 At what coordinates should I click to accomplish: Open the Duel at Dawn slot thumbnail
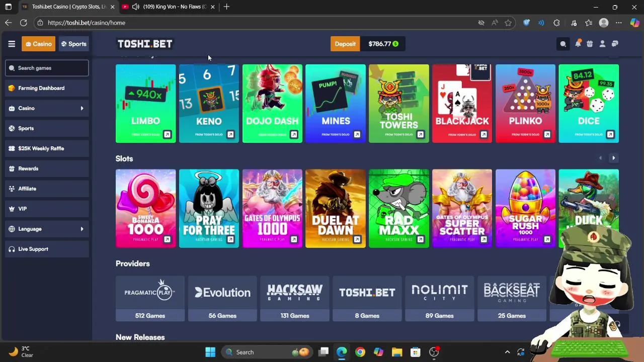pyautogui.click(x=336, y=209)
